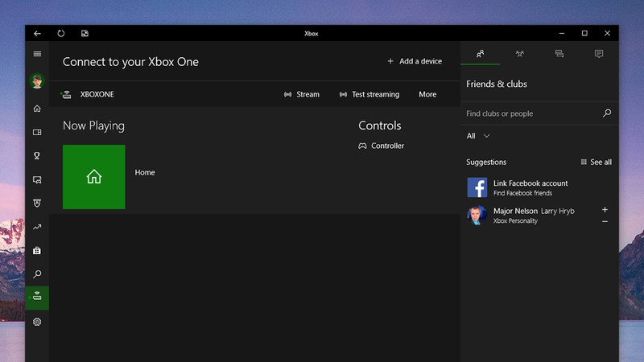Click the console icon beside XBOXONE
This screenshot has height=362, width=644.
pyautogui.click(x=66, y=94)
